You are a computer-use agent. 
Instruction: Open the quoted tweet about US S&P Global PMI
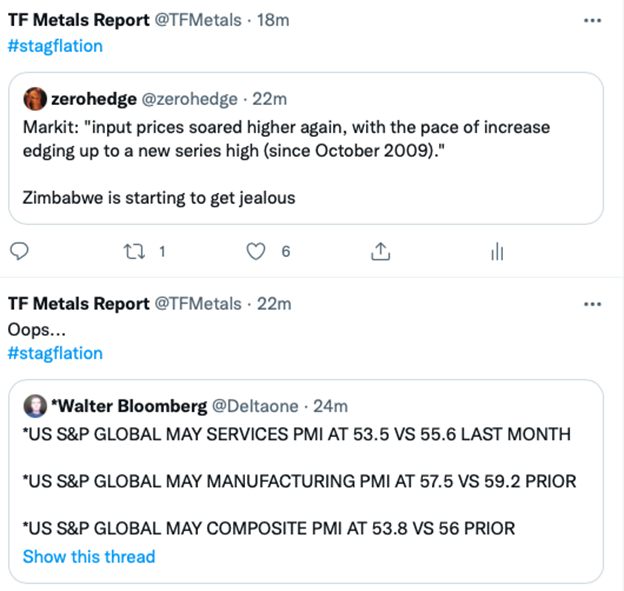pos(306,482)
